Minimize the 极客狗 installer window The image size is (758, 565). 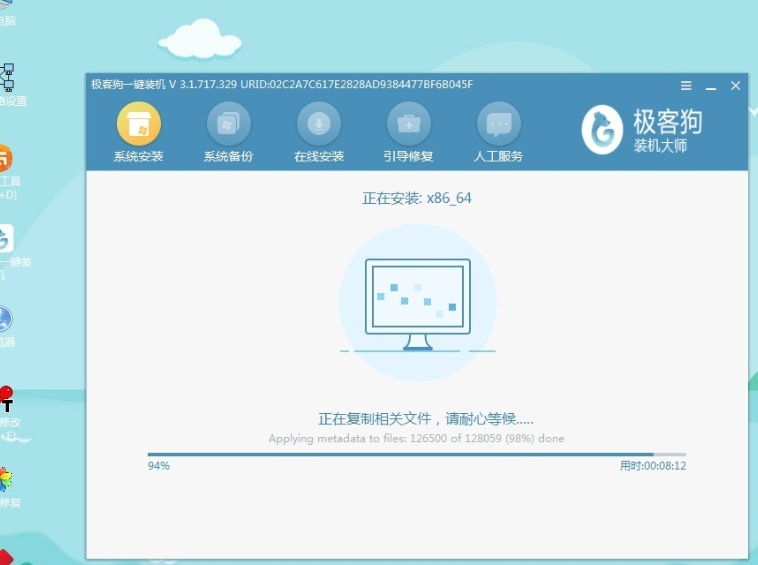(711, 86)
